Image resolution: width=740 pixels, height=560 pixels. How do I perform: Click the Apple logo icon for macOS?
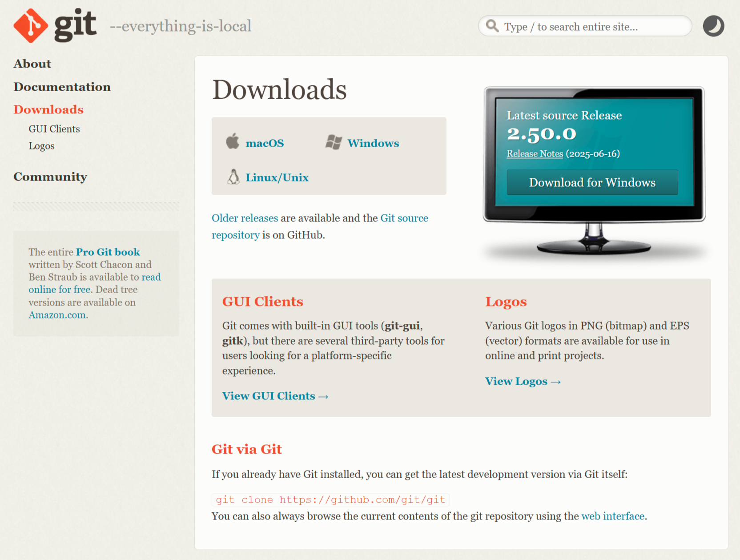pos(233,141)
